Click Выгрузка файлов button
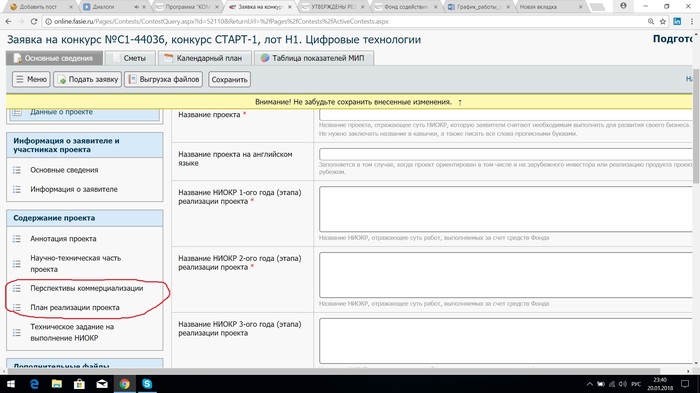 [163, 79]
